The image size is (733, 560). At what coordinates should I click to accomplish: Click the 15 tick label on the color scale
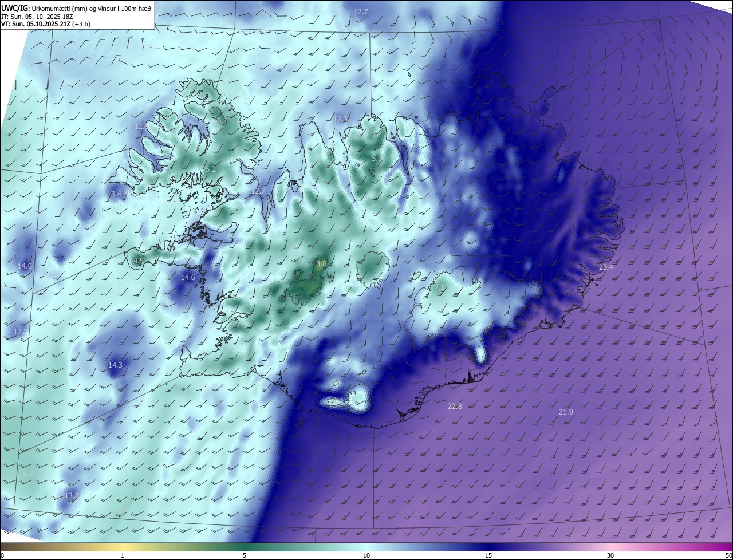pyautogui.click(x=488, y=555)
